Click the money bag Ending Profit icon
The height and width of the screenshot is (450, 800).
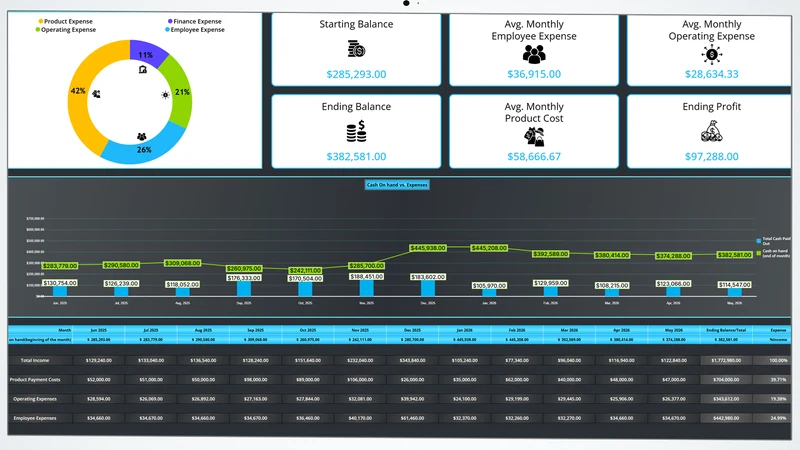(x=711, y=132)
